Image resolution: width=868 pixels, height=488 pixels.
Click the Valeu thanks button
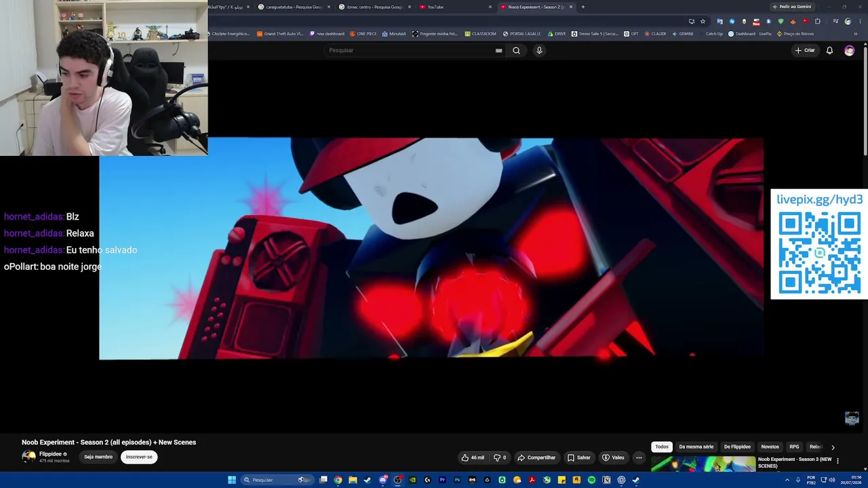(613, 457)
